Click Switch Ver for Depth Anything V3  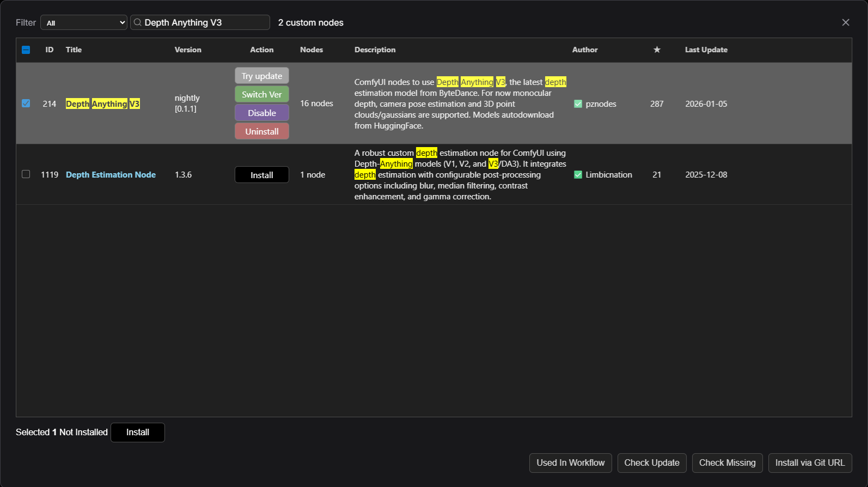click(262, 94)
